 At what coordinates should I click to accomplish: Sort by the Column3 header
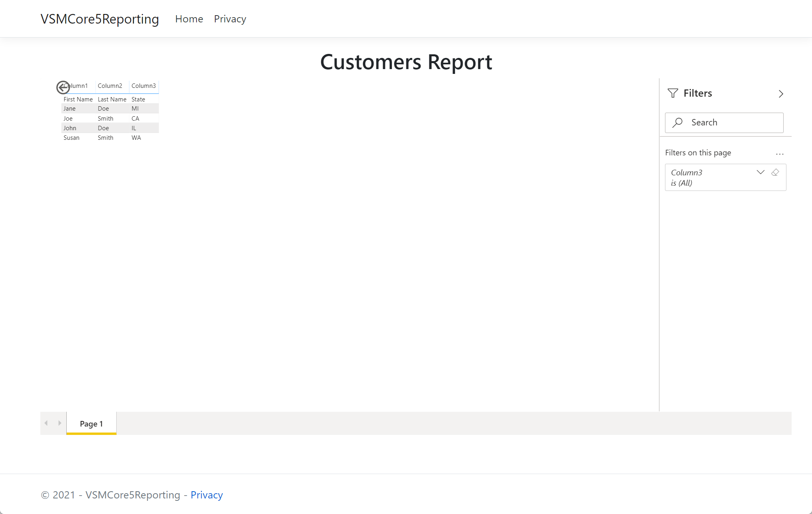pyautogui.click(x=143, y=86)
